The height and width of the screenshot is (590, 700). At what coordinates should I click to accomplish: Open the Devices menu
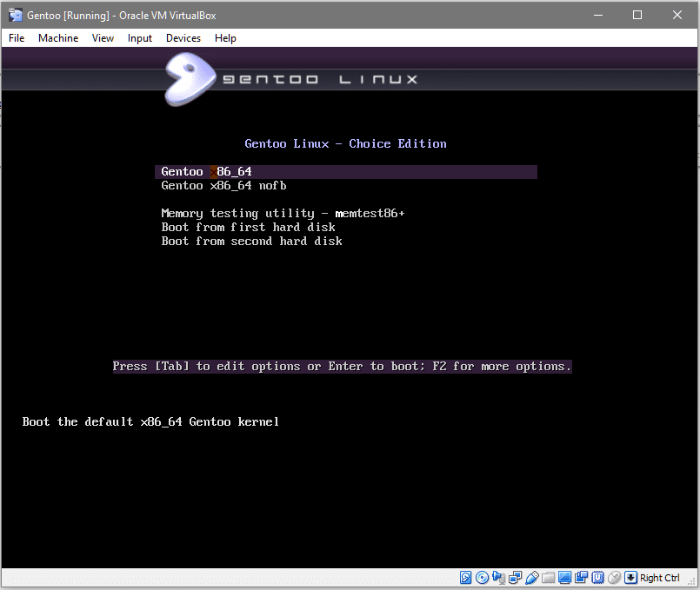tap(183, 38)
